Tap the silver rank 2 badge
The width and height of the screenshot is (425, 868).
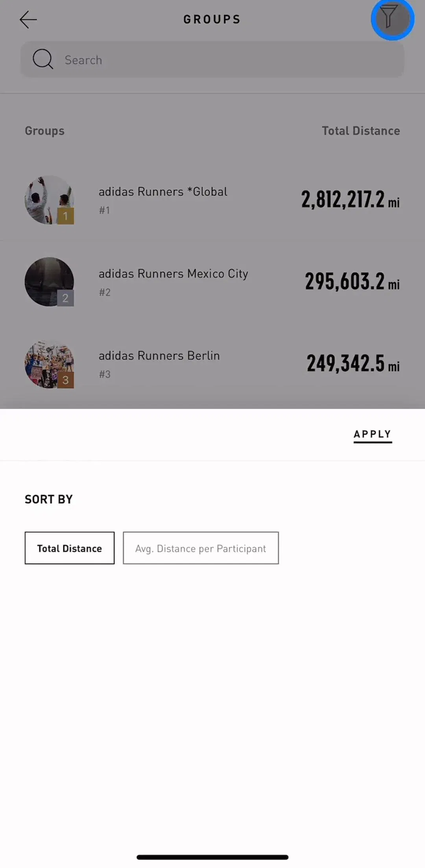(x=65, y=298)
